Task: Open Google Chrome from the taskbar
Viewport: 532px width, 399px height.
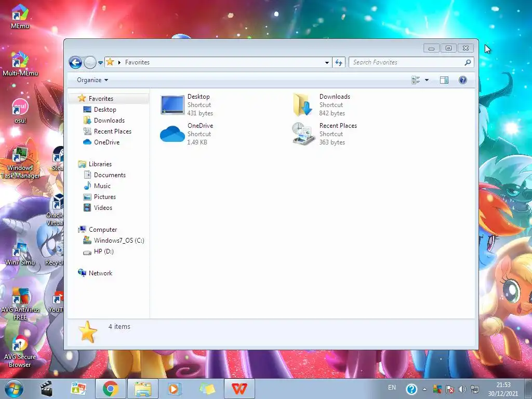Action: (110, 389)
